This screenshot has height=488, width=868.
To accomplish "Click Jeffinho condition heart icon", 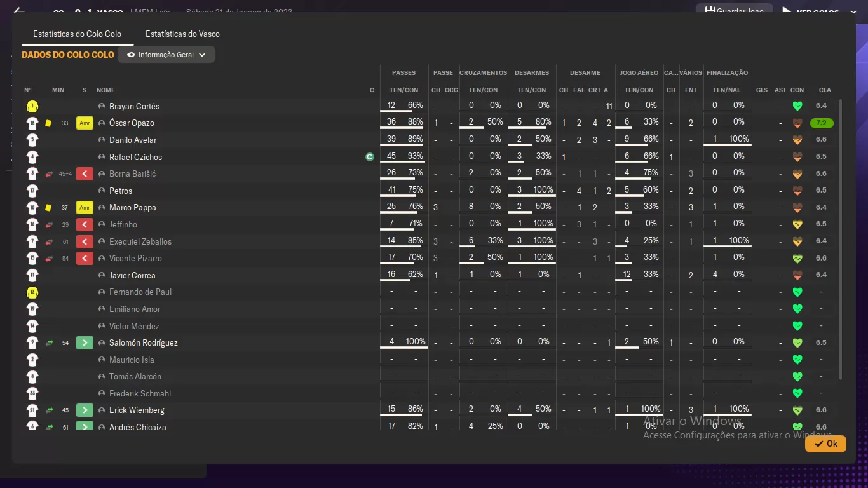I will click(797, 224).
